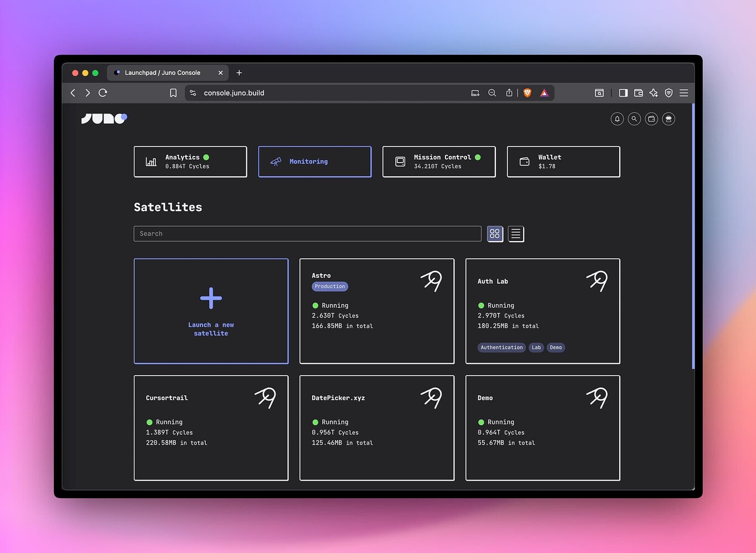756x553 pixels.
Task: Click the Lab tag on Auth Lab
Action: [x=536, y=347]
